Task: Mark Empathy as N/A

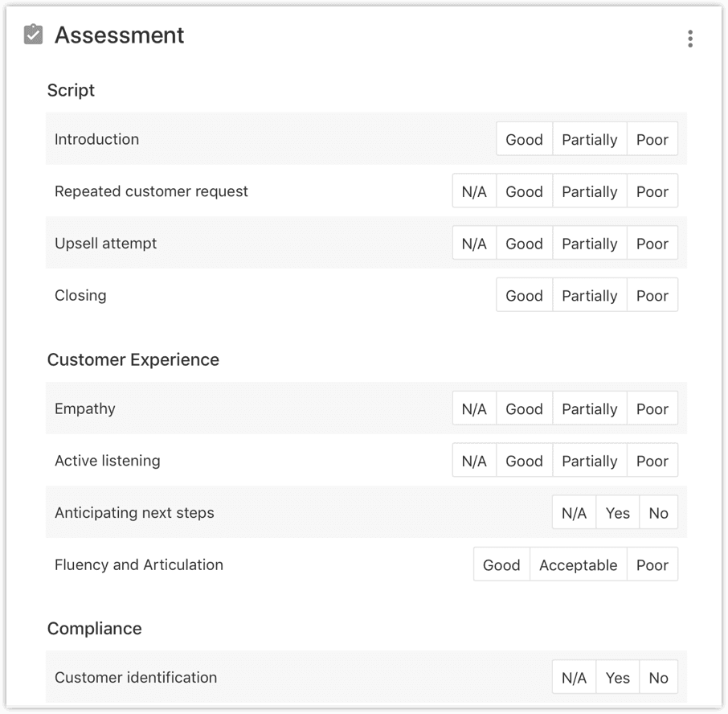Action: coord(474,408)
